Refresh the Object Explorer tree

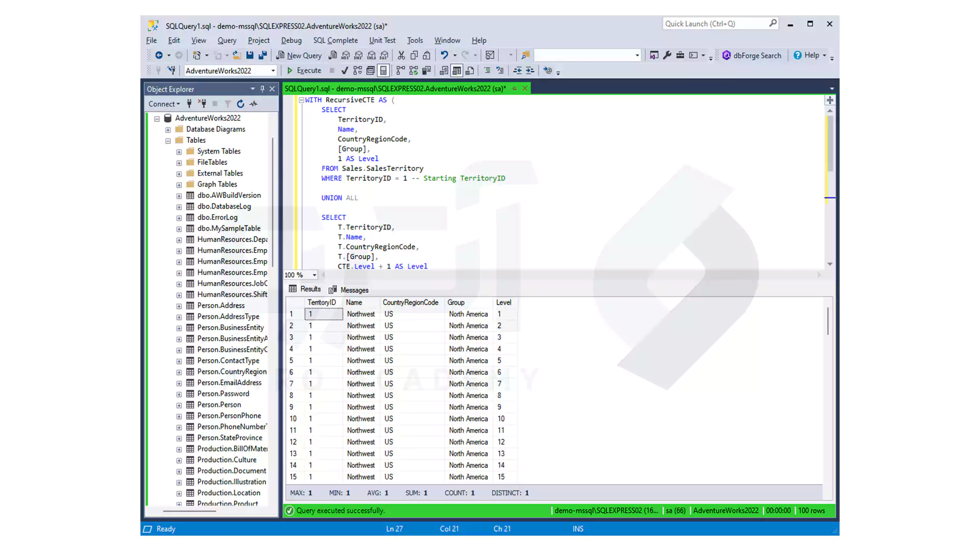[x=240, y=104]
